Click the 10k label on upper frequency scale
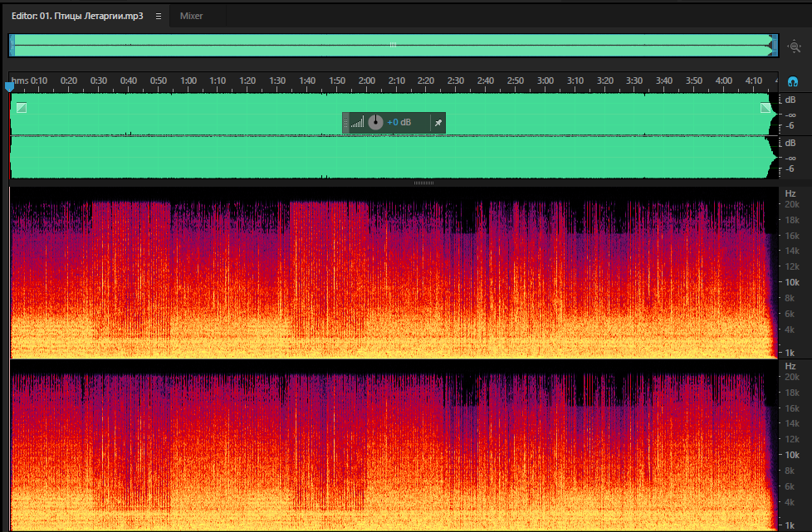This screenshot has height=532, width=812. pyautogui.click(x=792, y=282)
